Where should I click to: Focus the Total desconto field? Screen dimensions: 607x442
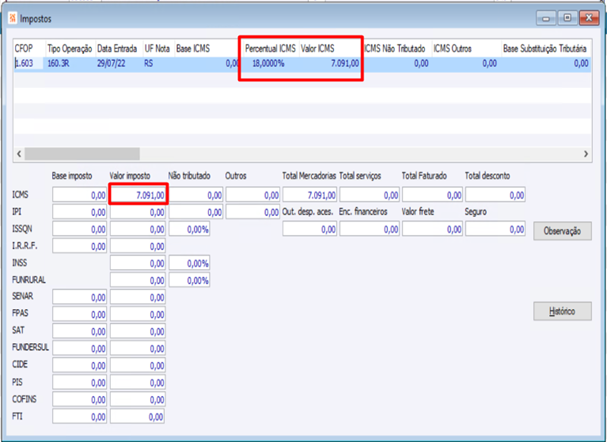[x=495, y=195]
